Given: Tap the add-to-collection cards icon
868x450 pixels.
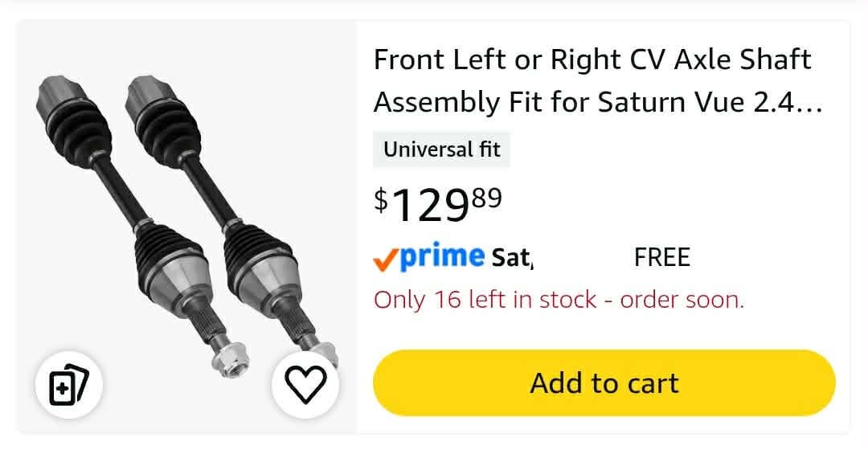Looking at the screenshot, I should [x=69, y=384].
